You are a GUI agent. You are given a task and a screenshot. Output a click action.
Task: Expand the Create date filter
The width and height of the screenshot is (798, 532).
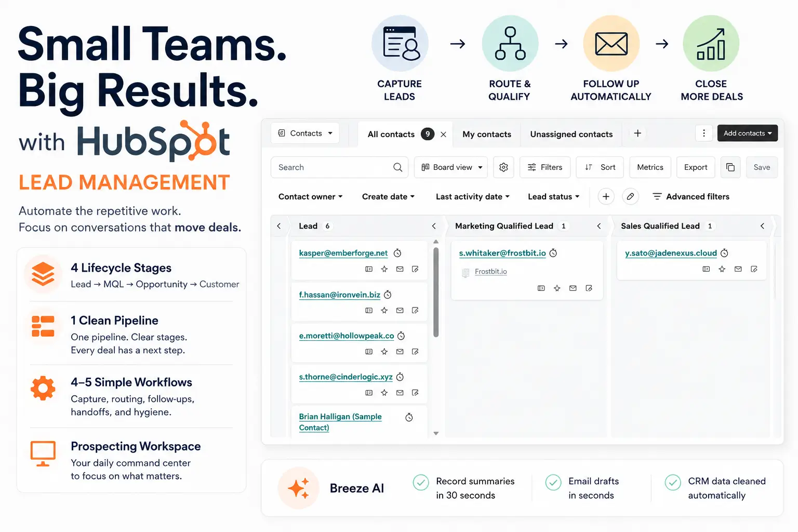389,196
